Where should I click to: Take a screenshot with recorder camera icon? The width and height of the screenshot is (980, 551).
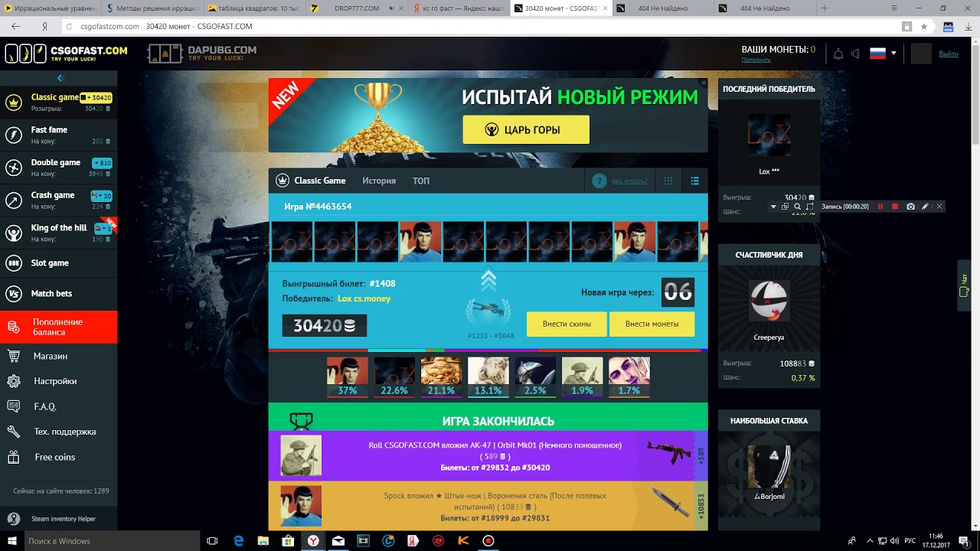point(910,207)
